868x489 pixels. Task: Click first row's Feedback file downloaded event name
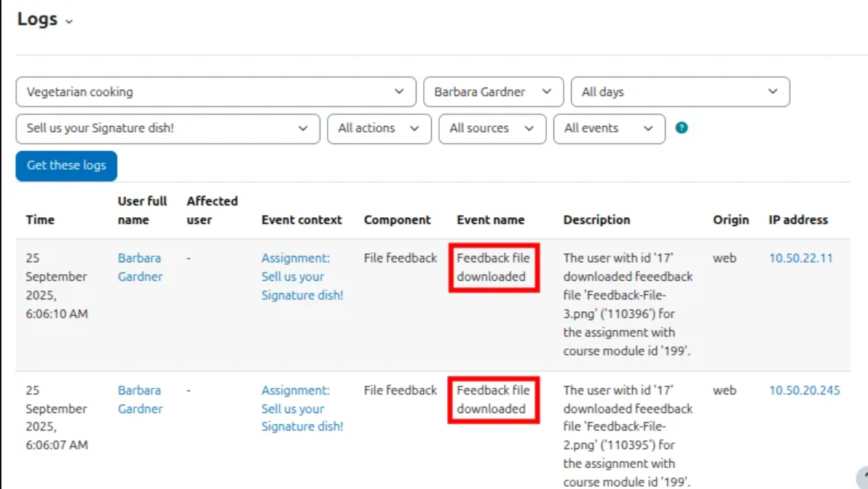tap(493, 267)
